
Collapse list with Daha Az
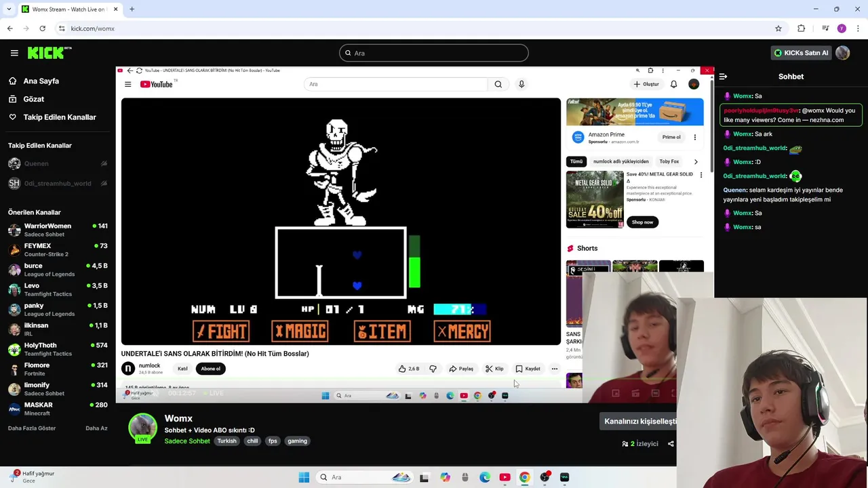[x=96, y=428]
